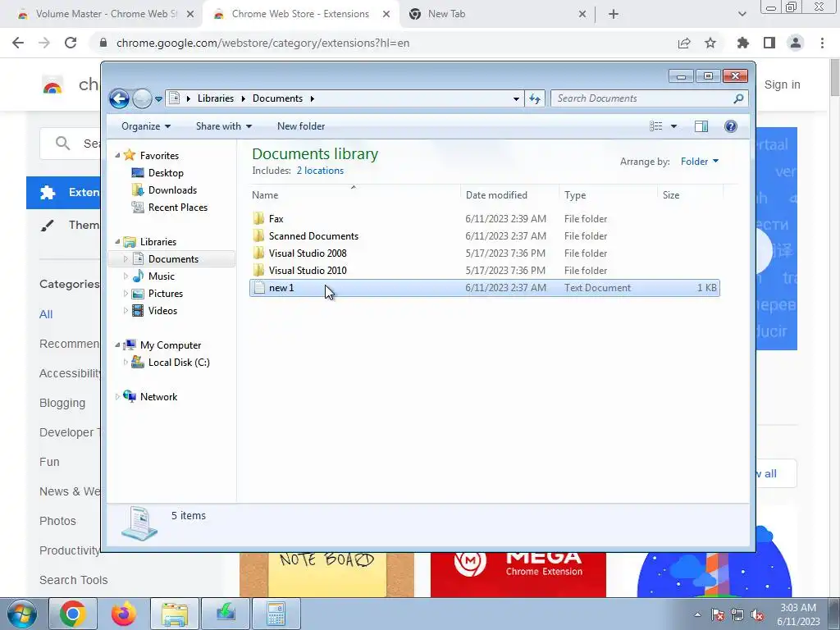The width and height of the screenshot is (840, 630).
Task: Toggle the preview pane icon
Action: (701, 126)
